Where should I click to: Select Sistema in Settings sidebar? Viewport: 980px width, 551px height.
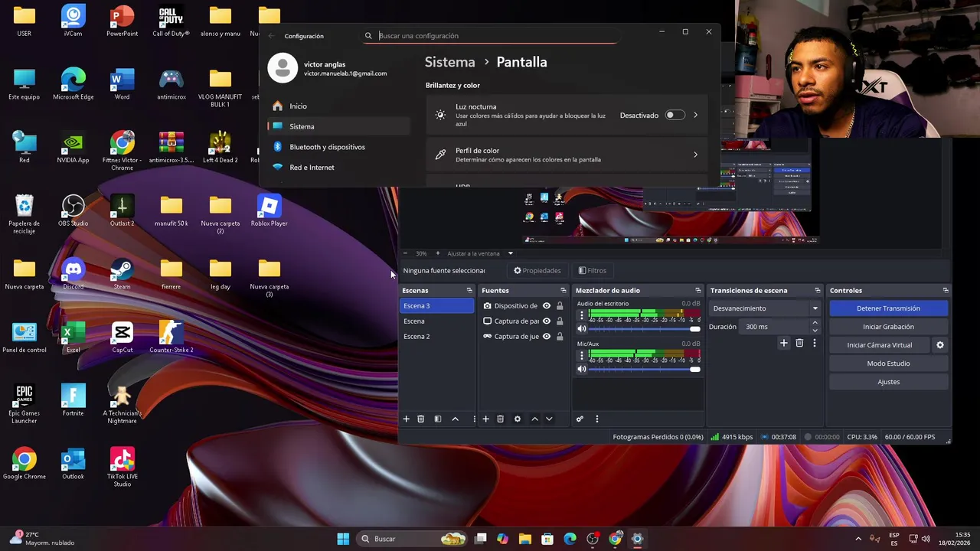(338, 126)
